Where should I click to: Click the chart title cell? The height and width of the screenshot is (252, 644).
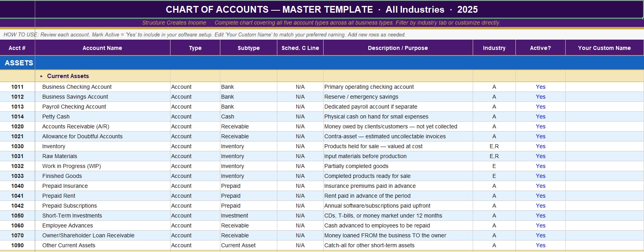click(x=322, y=10)
